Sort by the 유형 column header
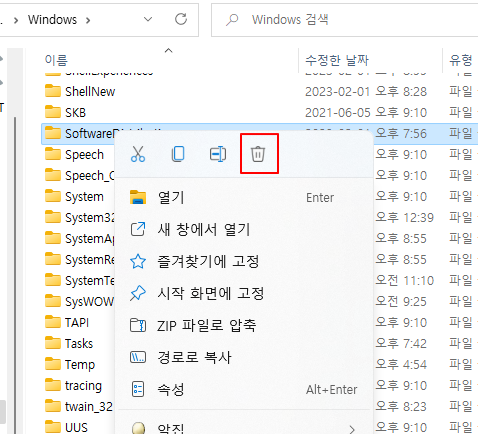478x434 pixels. coord(461,60)
